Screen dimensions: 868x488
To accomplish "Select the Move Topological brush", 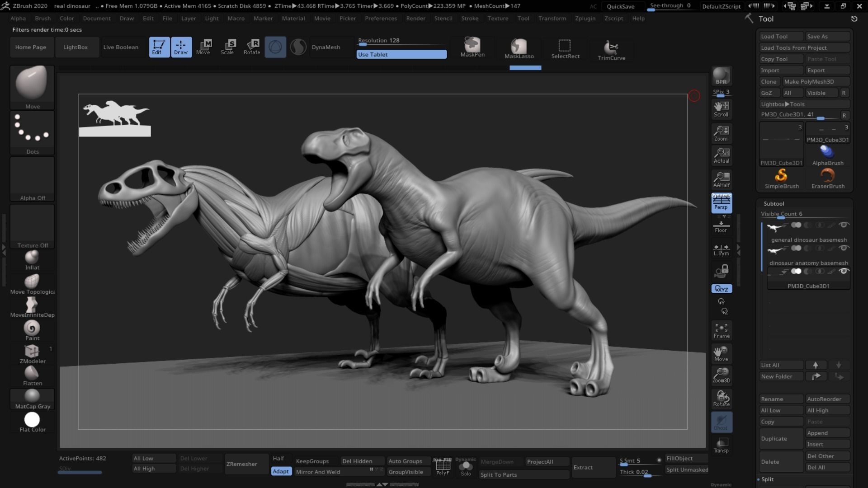I will click(x=32, y=284).
